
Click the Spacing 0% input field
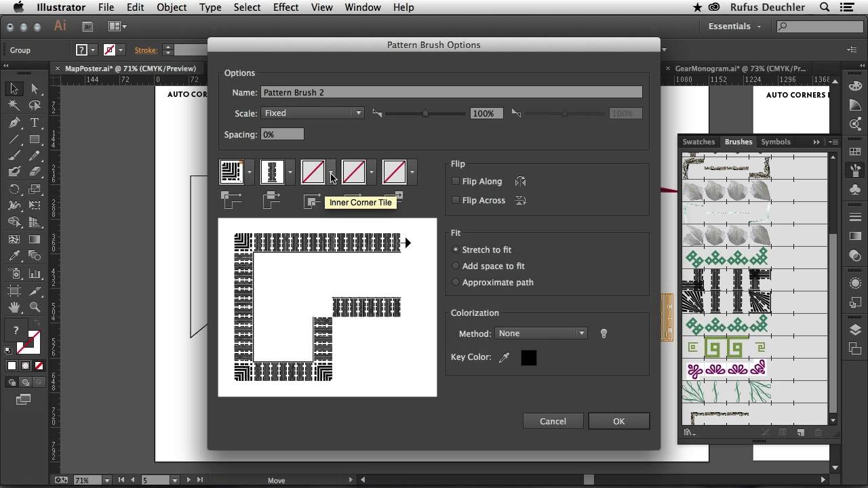pos(282,134)
